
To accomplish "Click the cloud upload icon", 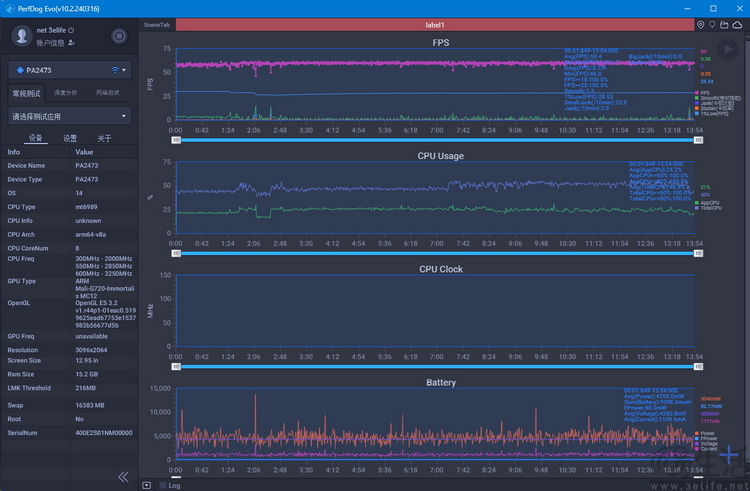I will (737, 25).
